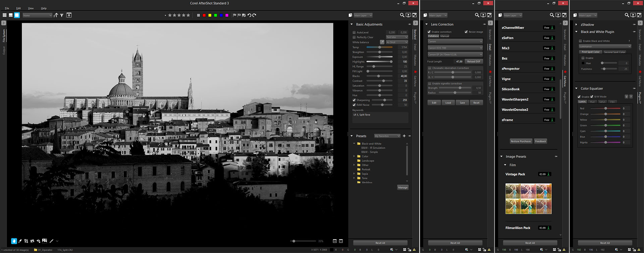Viewport: 644px width, 253px height.
Task: Toggle Chromatic Aberration Correction checkbox
Action: tap(430, 68)
